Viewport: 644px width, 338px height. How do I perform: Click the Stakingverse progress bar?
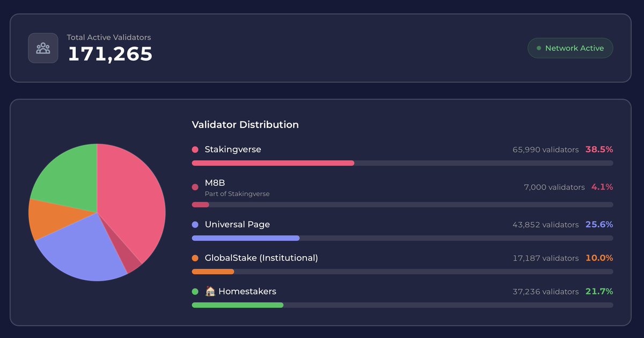point(402,163)
